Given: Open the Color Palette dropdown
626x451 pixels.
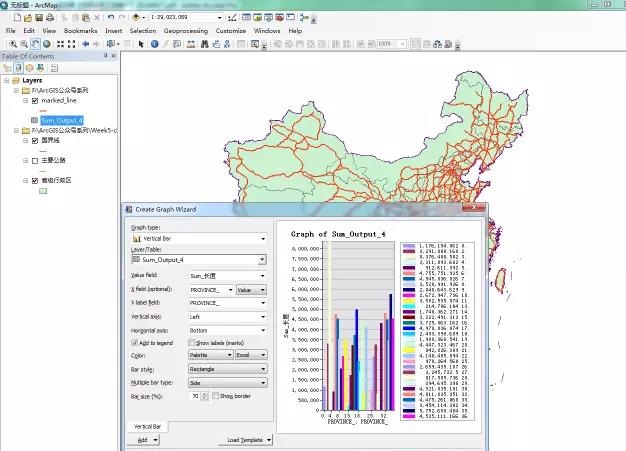Looking at the screenshot, I should [210, 355].
